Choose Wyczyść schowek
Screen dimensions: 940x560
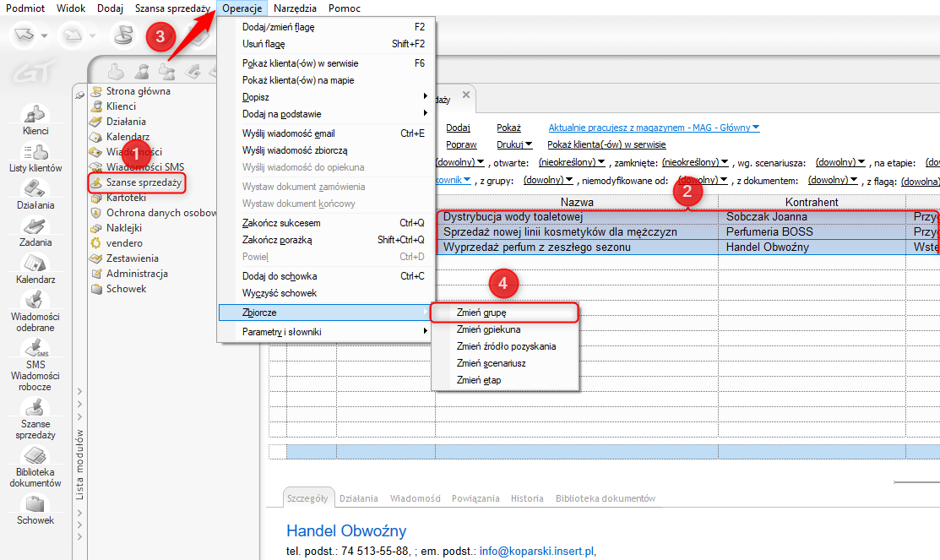[x=325, y=292]
